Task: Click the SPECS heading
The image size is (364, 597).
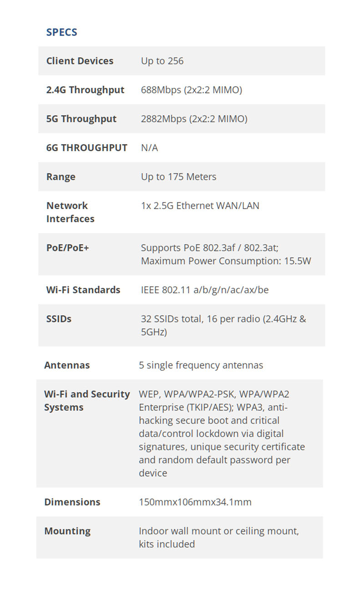Action: tap(61, 32)
